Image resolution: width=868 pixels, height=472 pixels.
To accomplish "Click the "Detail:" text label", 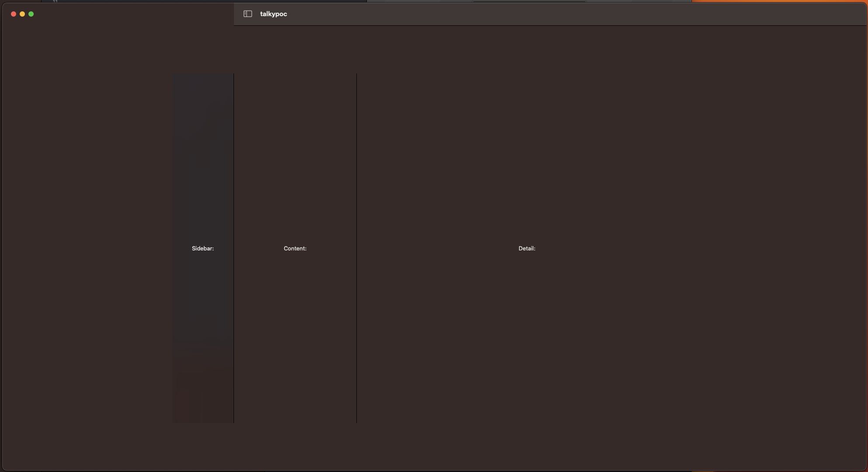I will click(526, 248).
